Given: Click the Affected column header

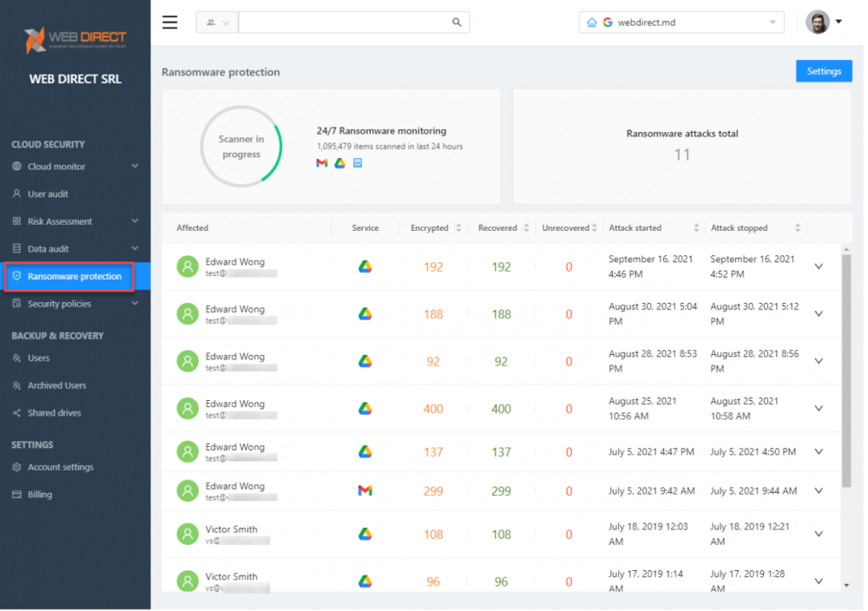Looking at the screenshot, I should (x=192, y=227).
